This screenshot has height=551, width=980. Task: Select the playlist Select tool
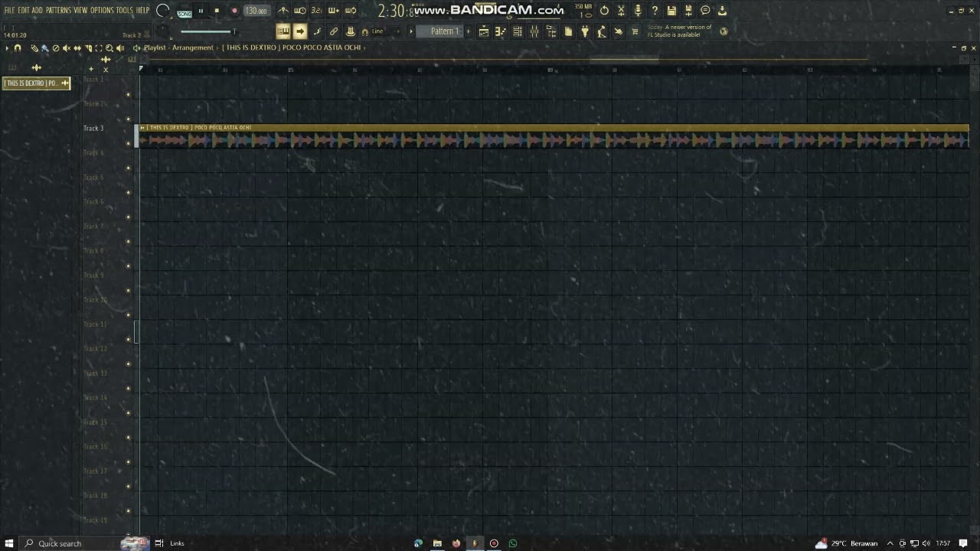coord(99,48)
